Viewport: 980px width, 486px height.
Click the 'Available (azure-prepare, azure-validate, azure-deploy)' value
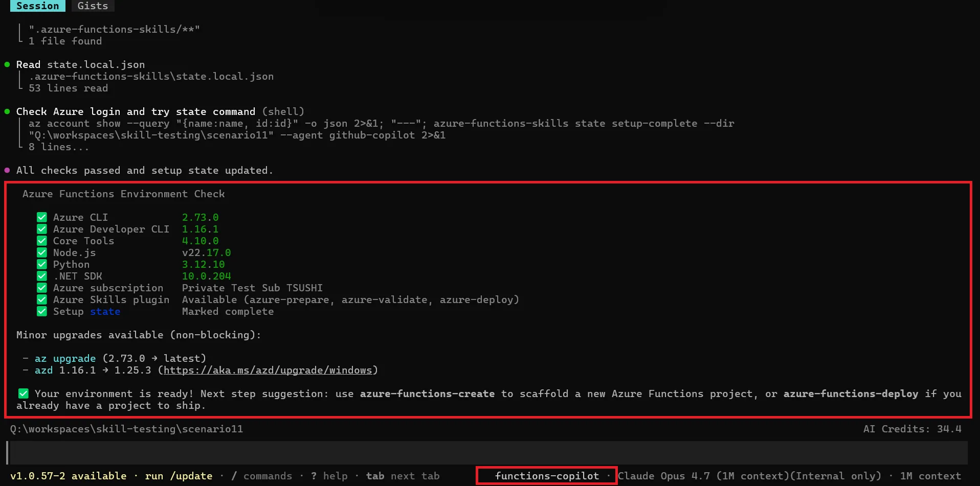350,299
